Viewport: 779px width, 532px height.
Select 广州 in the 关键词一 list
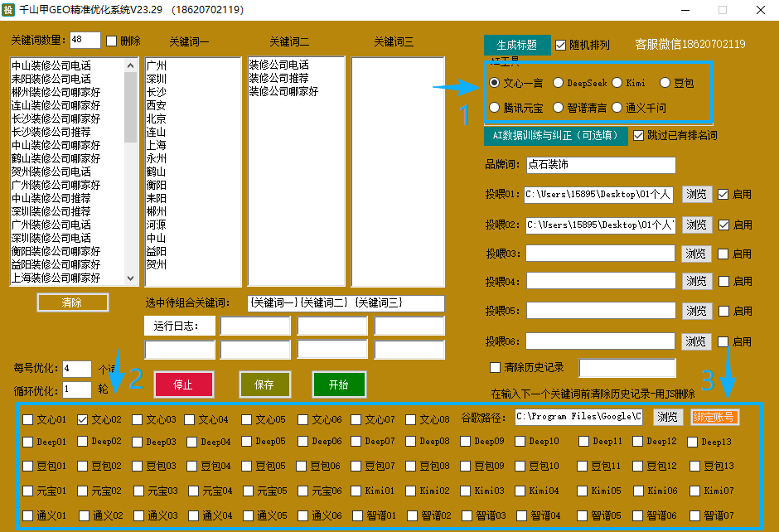[x=156, y=65]
